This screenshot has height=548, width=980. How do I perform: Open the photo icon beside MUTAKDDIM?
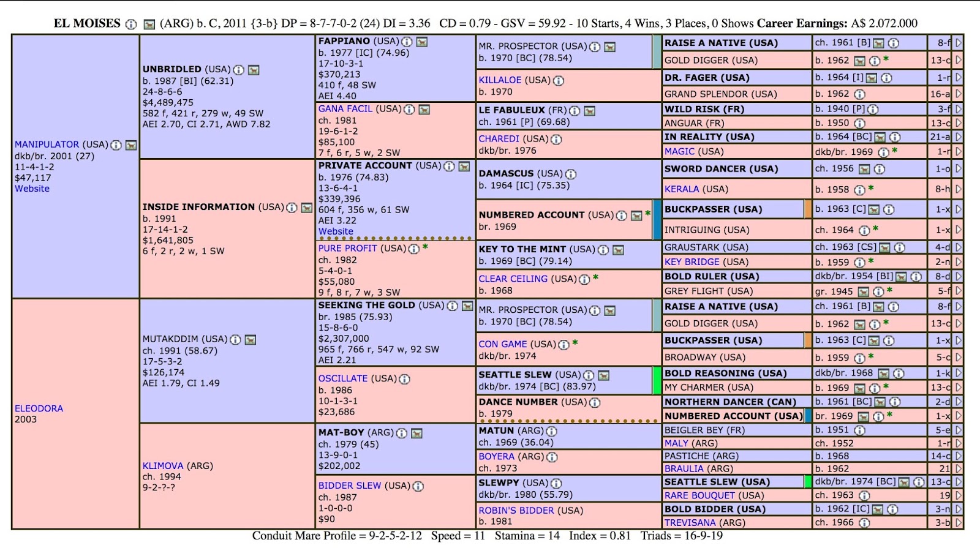tap(251, 340)
